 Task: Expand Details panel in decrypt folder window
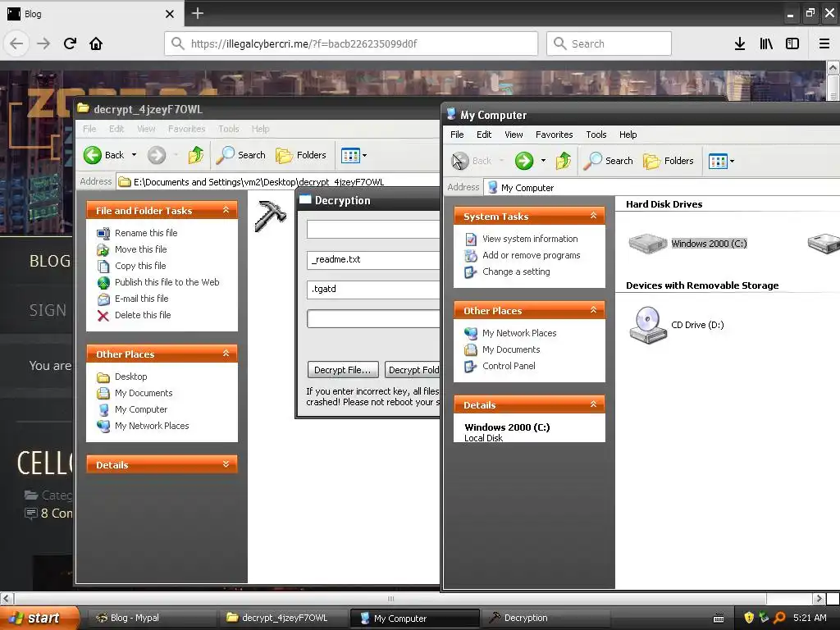point(226,464)
